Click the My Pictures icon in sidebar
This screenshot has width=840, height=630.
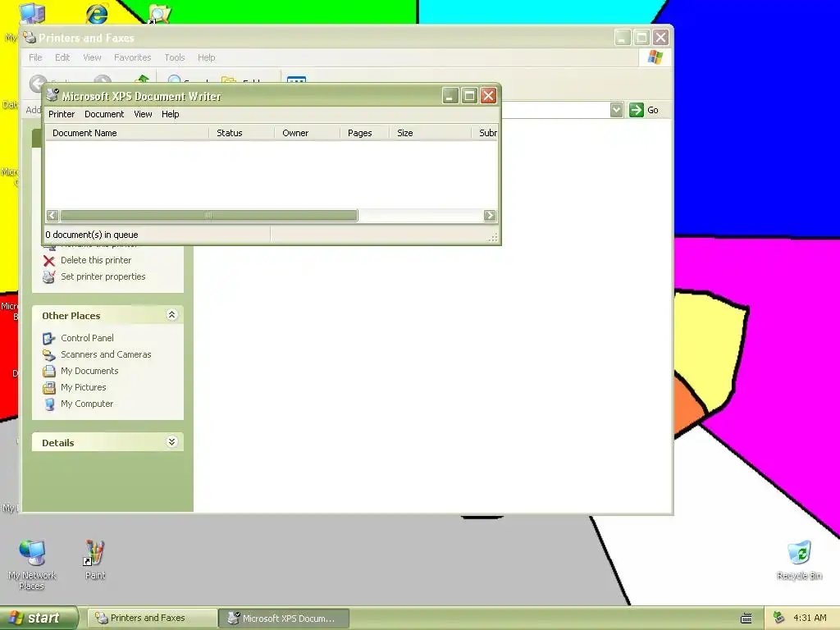(48, 388)
